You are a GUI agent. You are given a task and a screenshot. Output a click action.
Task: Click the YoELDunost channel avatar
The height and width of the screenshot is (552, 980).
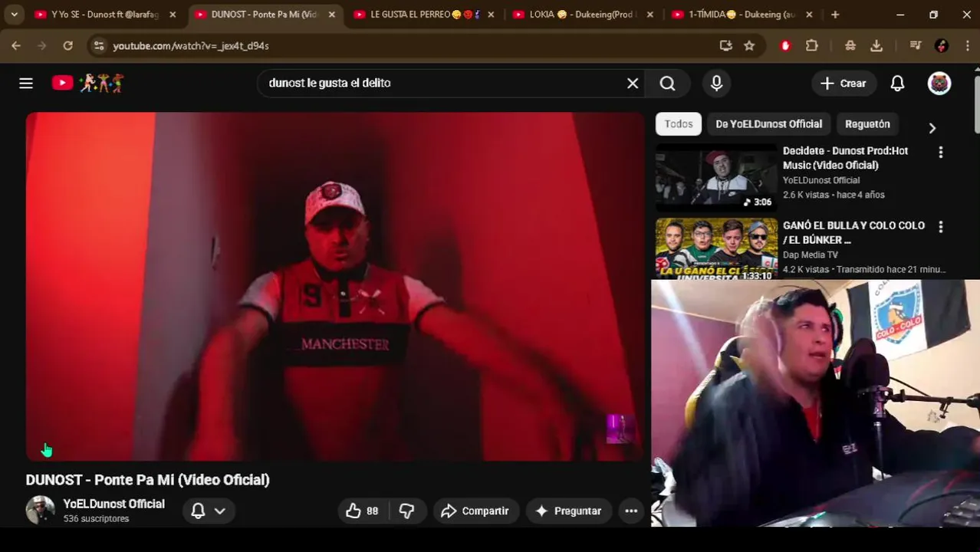point(40,510)
